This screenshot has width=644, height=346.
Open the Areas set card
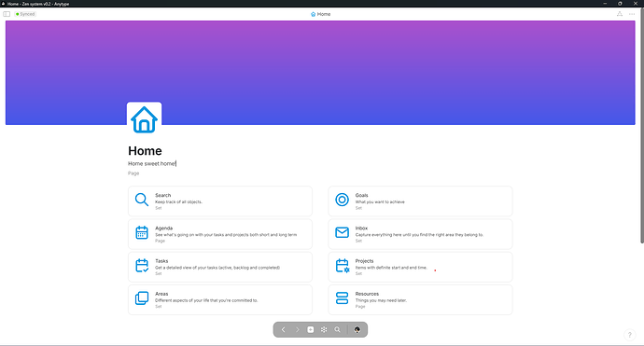[x=220, y=299]
